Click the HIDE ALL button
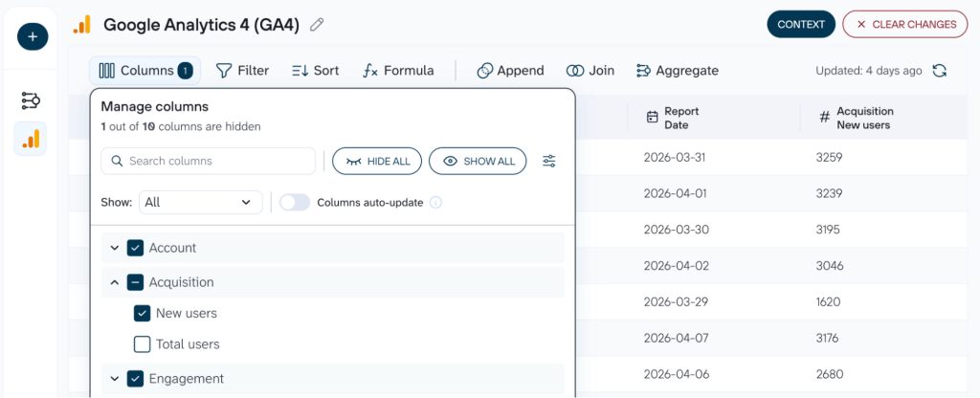This screenshot has height=398, width=980. coord(377,161)
